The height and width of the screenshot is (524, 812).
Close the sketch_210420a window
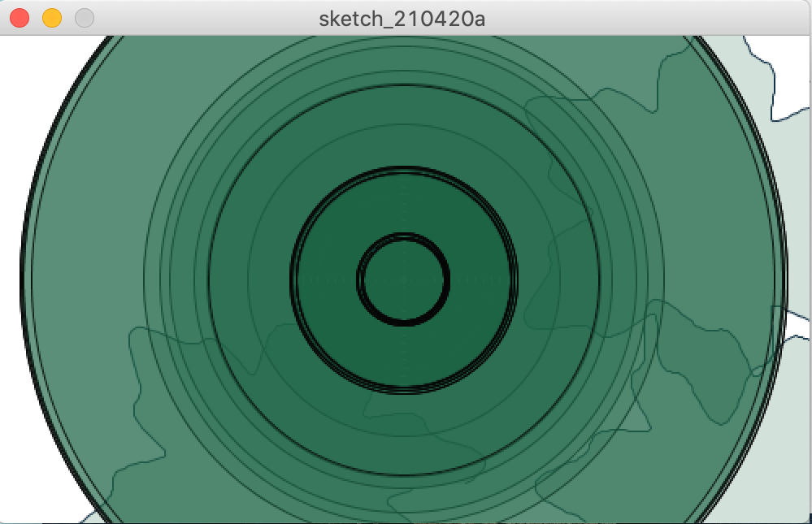tap(20, 18)
